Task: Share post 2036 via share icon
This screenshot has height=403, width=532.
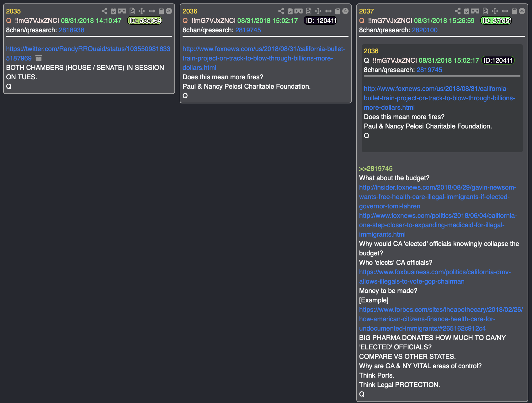Action: [x=281, y=11]
